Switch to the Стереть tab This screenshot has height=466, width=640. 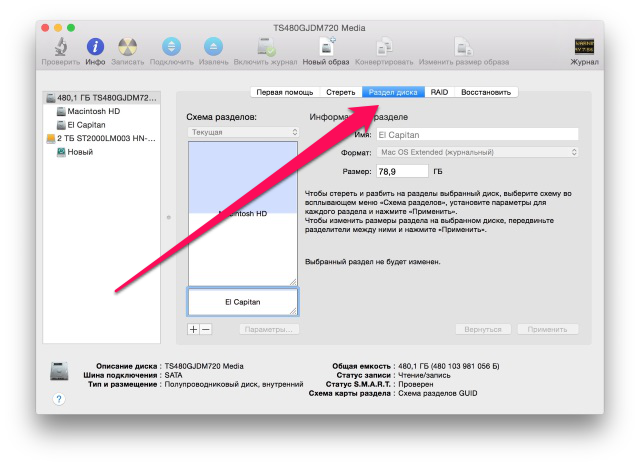(x=341, y=92)
